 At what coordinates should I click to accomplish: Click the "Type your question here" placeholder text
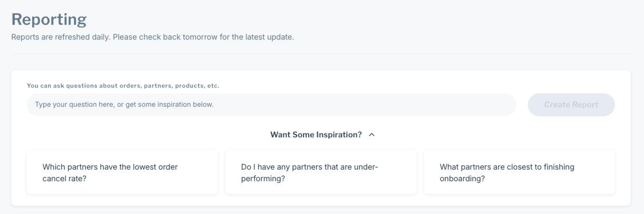click(124, 105)
